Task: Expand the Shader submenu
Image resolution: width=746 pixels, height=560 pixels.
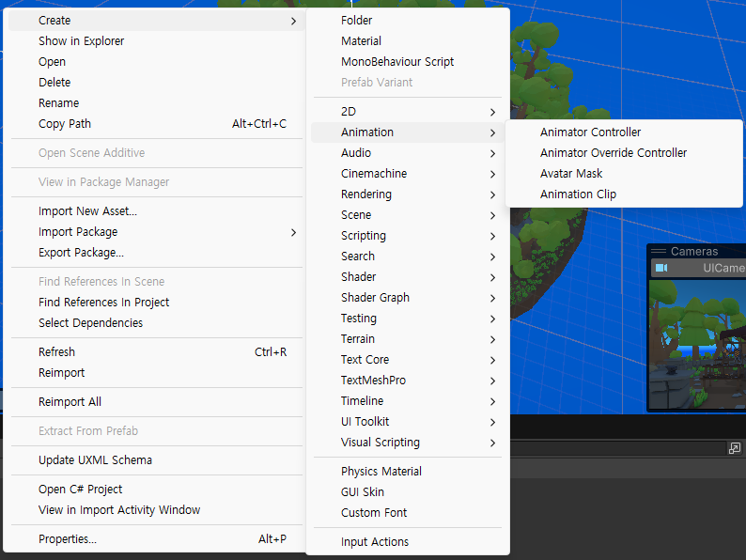Action: (x=408, y=277)
